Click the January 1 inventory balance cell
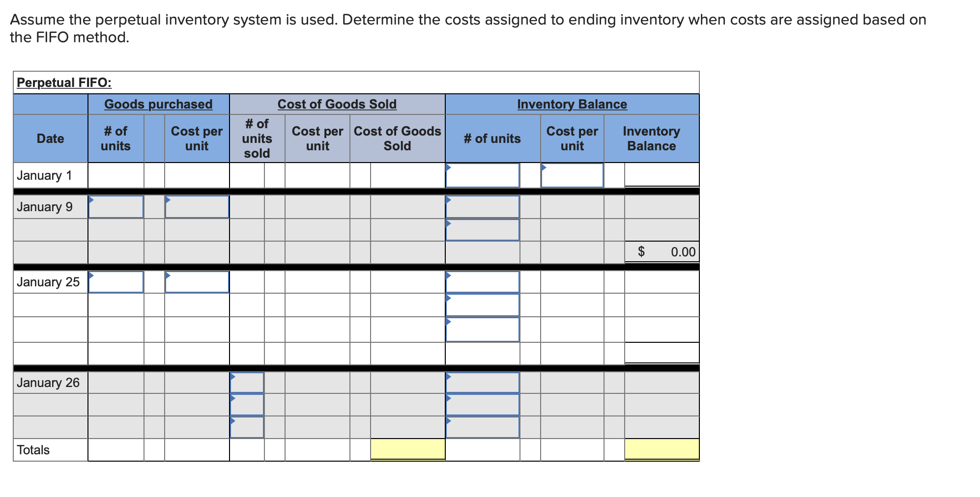The width and height of the screenshot is (980, 497). tap(662, 175)
